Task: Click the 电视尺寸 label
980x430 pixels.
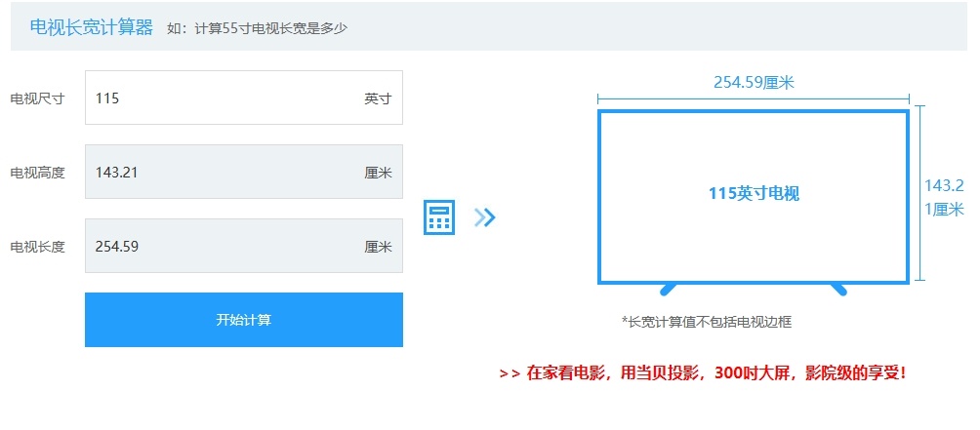Action: coord(37,98)
